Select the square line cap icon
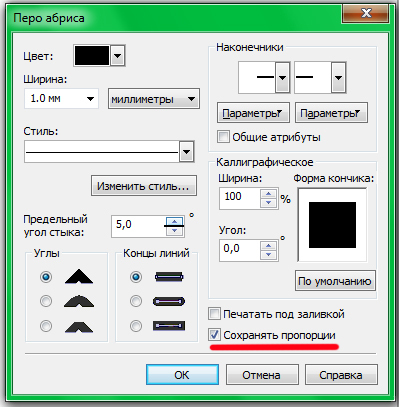Viewport: 399px width, 407px height. (x=169, y=277)
